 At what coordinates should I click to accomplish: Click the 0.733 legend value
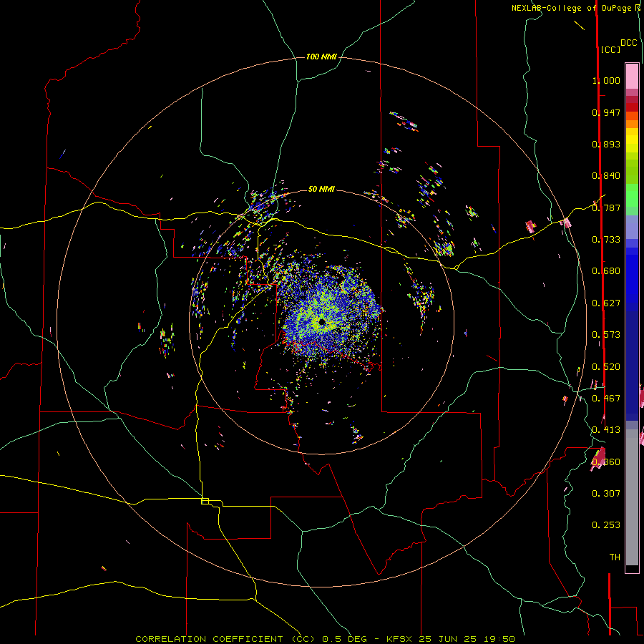click(606, 240)
